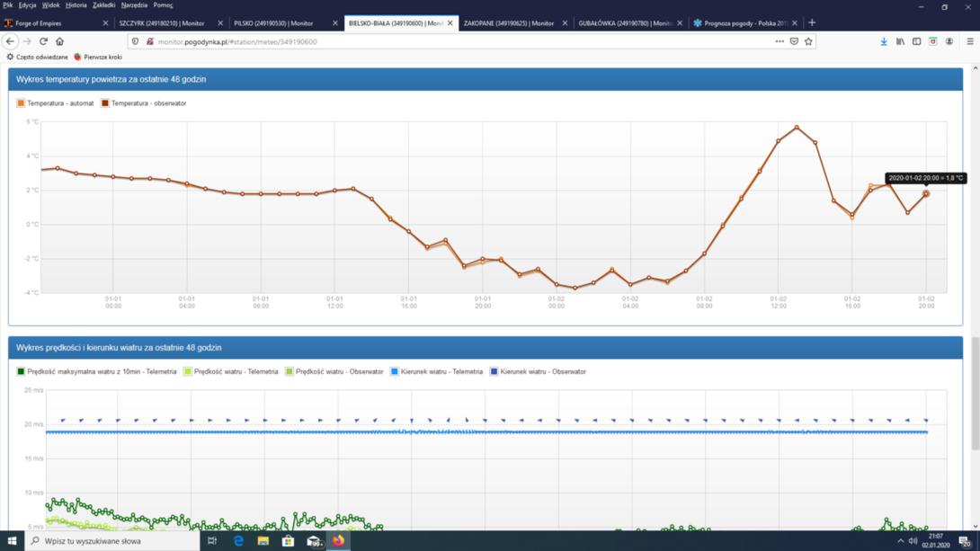Open the Library icon in toolbar
Viewport: 980px width, 551px height.
(900, 41)
